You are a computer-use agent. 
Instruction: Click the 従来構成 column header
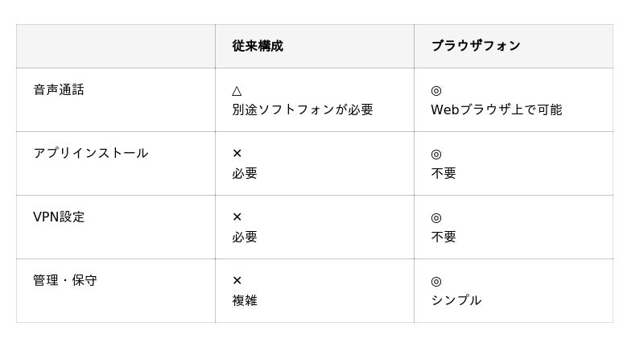258,46
